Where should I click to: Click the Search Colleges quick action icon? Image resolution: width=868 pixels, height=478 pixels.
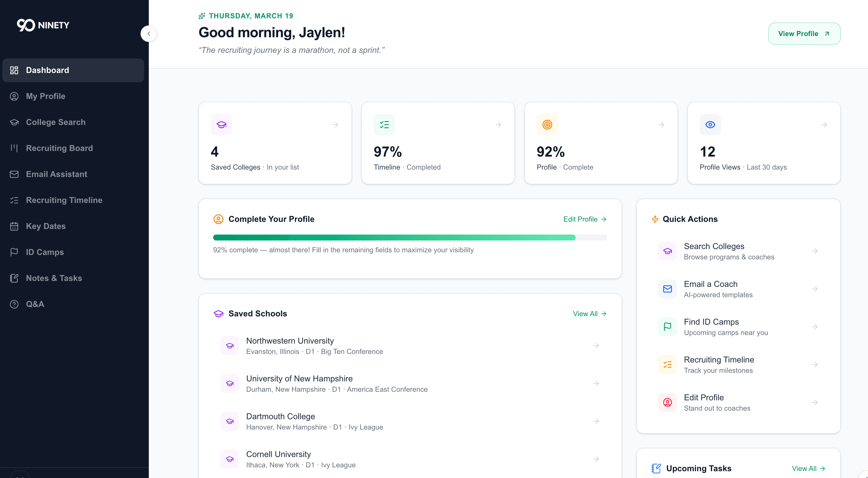tap(667, 251)
